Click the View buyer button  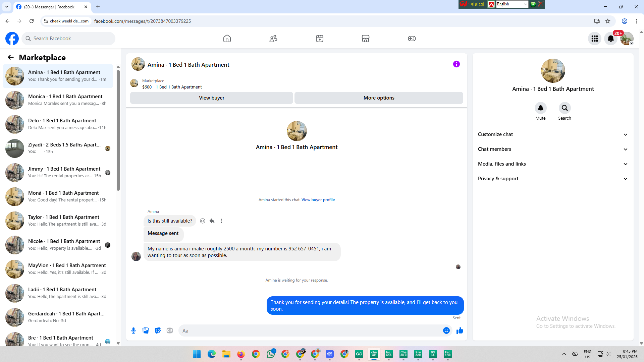tap(212, 98)
